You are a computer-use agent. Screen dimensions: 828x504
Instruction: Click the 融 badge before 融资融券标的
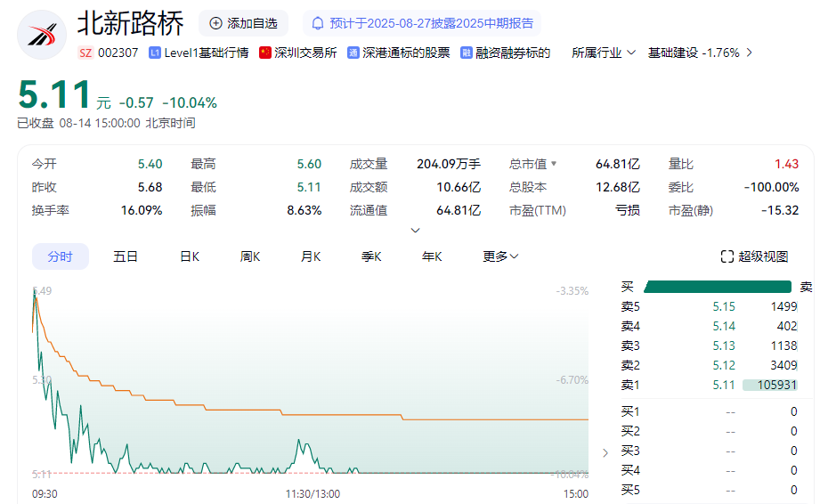[x=467, y=53]
